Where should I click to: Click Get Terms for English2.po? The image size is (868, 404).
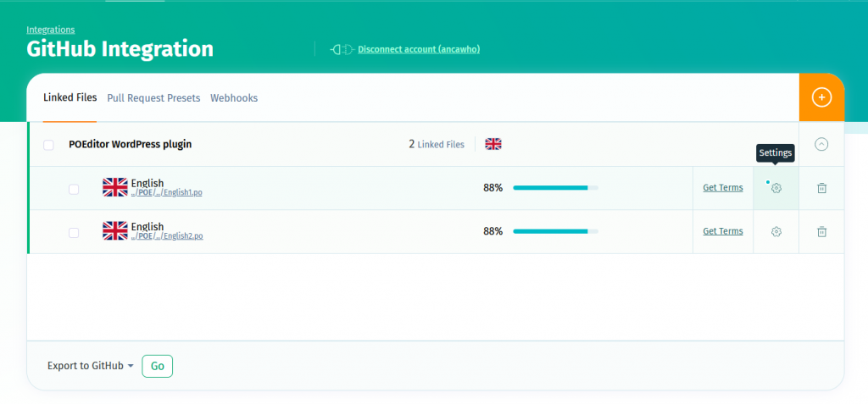coord(723,231)
